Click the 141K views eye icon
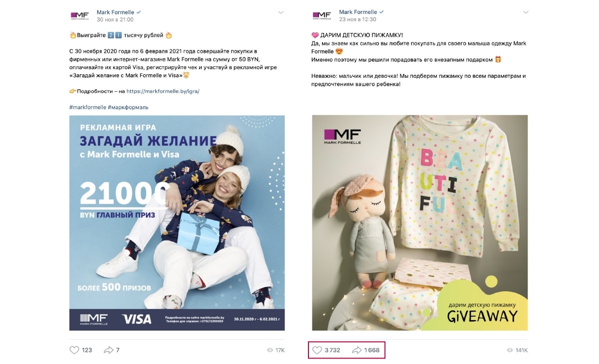Viewport: 599px width, 364px height. (x=510, y=350)
